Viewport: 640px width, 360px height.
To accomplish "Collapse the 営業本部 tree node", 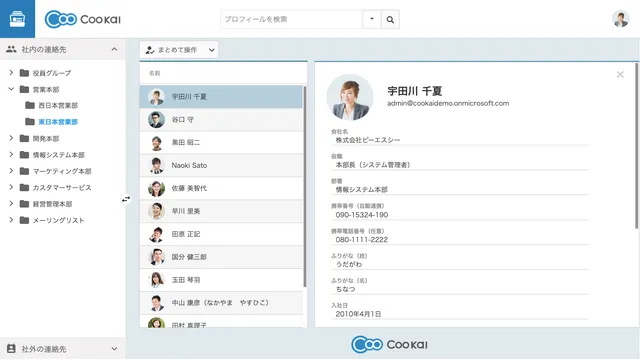I will (x=11, y=89).
